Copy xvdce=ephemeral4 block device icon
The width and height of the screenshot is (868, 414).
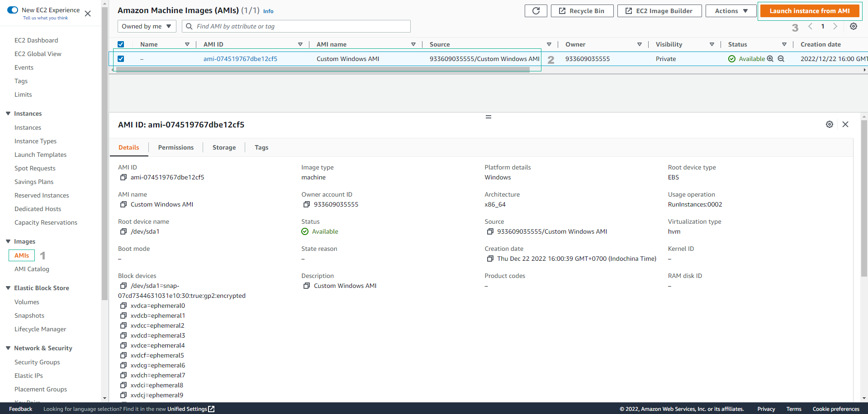pyautogui.click(x=123, y=345)
